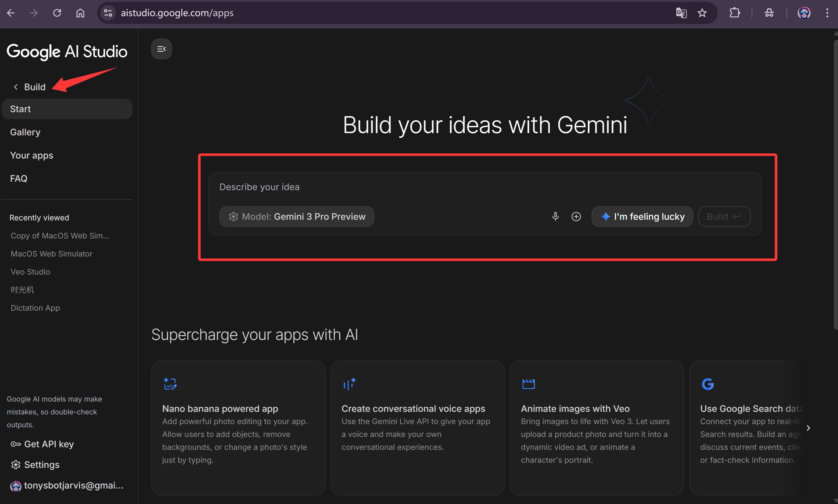Click the I'm feeling lucky button
This screenshot has height=504, width=838.
[642, 217]
